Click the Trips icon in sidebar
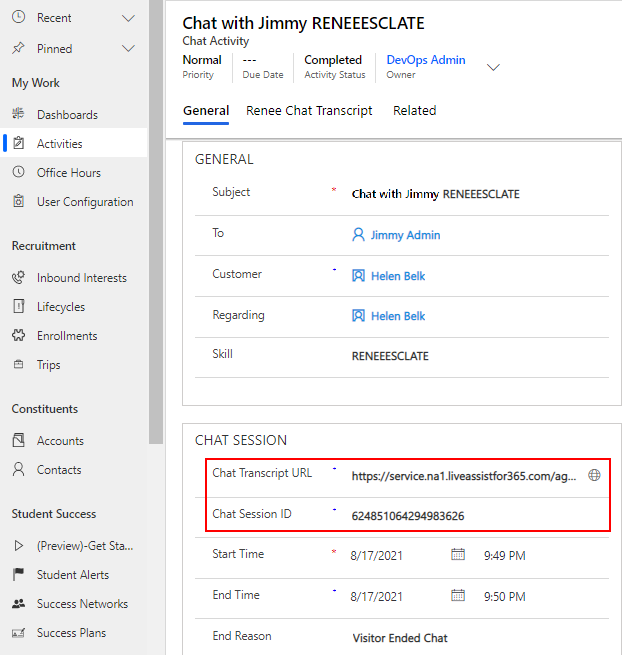 [18, 365]
